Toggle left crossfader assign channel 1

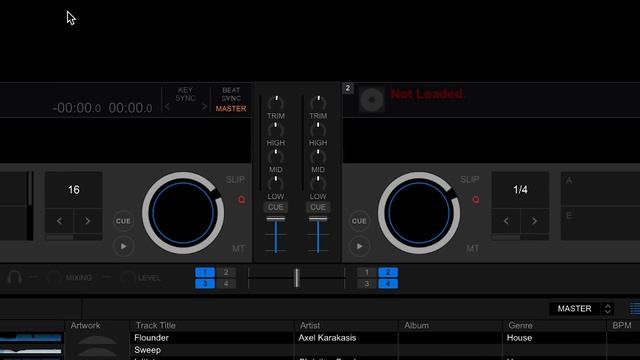click(x=205, y=272)
